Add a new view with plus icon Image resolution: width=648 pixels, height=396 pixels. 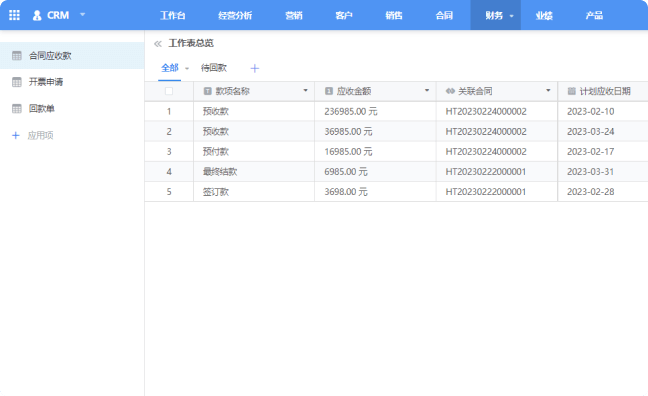coord(255,68)
